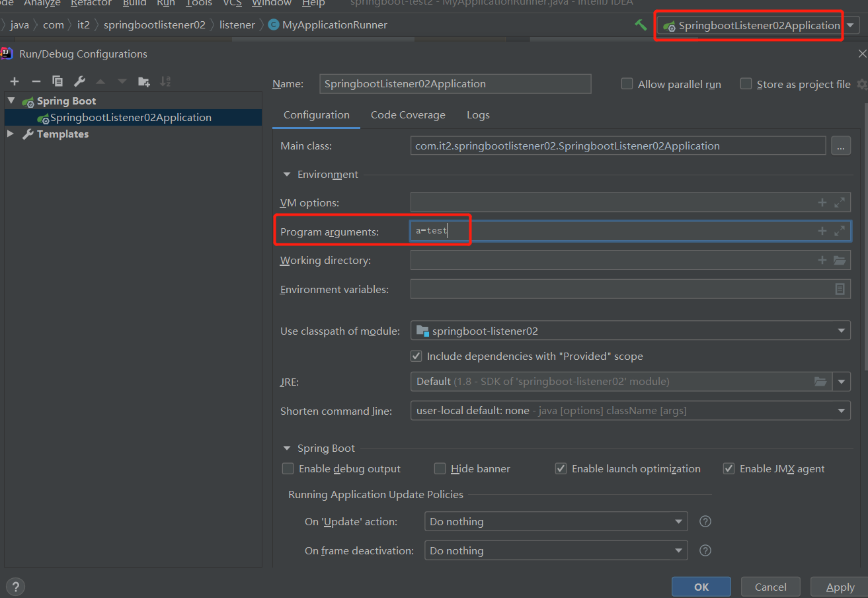Viewport: 868px width, 598px height.
Task: Open On 'Update' action dropdown
Action: coord(556,521)
